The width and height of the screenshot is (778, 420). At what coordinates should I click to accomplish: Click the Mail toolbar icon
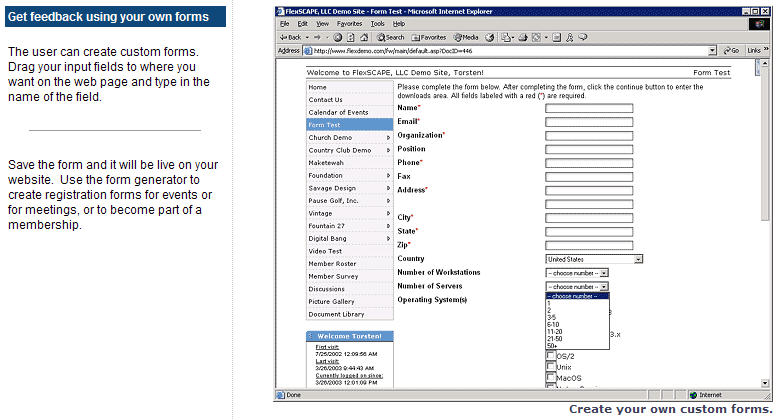(506, 37)
